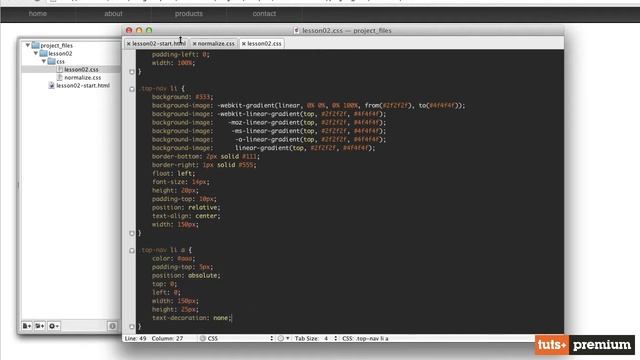Screen dimensions: 640x360
Task: Click the -moz-linear-gradient line
Action: click(x=269, y=122)
